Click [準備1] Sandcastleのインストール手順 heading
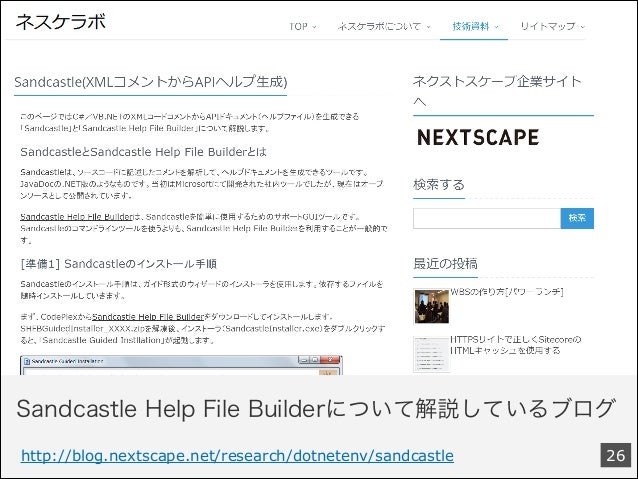The width and height of the screenshot is (638, 479). (x=118, y=264)
